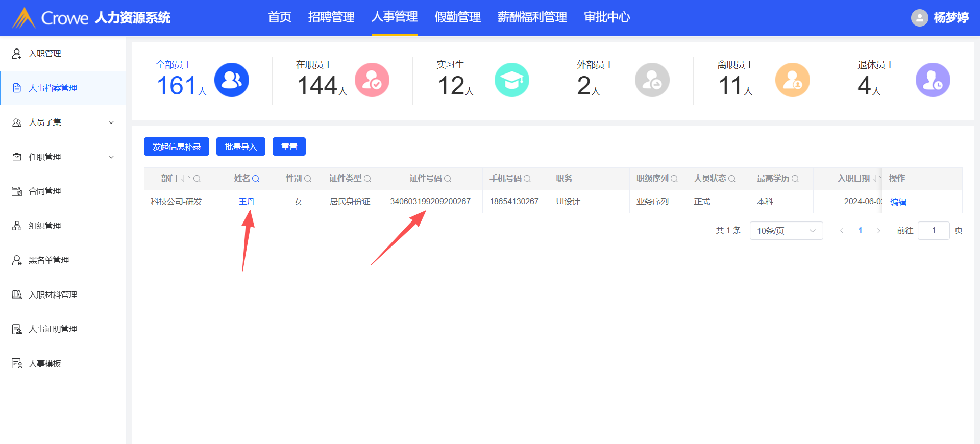Click the 人事证明管理 sidebar icon
This screenshot has height=444, width=980.
pyautogui.click(x=17, y=329)
